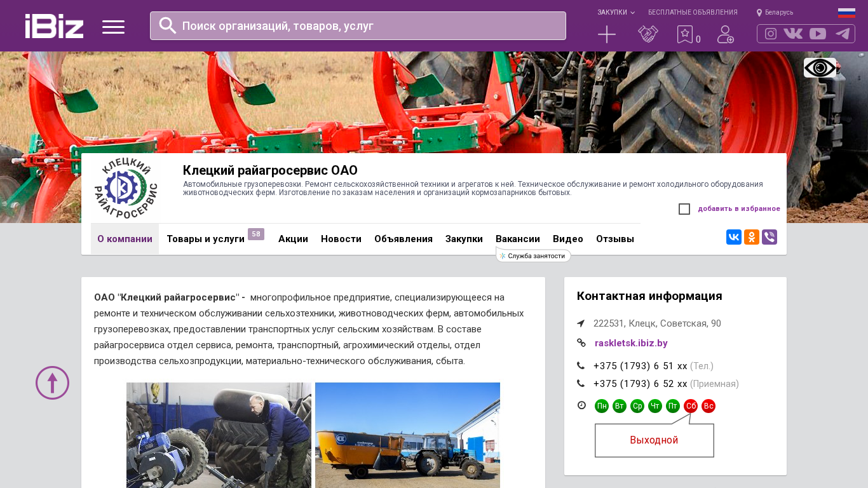Open Бесплатные объявления link
This screenshot has height=488, width=868.
point(693,12)
